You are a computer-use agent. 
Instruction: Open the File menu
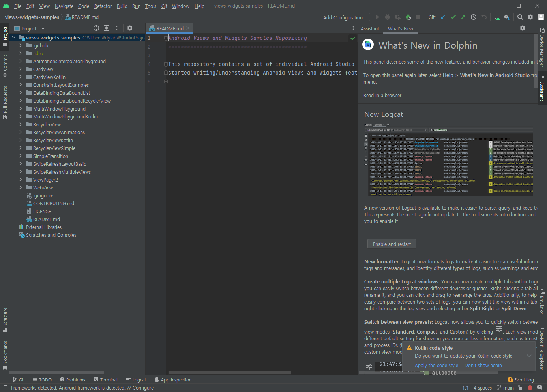[18, 6]
